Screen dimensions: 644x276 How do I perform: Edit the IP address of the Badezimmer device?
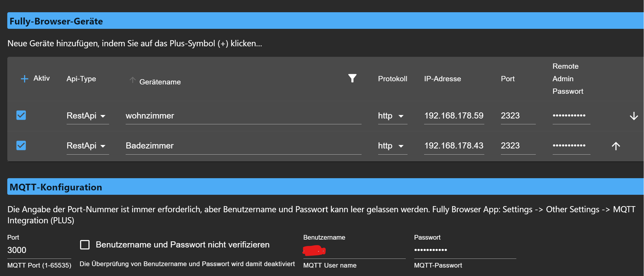[x=454, y=146]
